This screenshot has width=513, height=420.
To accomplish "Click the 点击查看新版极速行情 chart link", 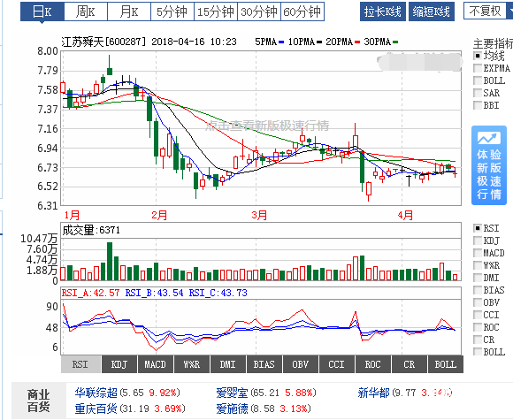I will pos(267,126).
